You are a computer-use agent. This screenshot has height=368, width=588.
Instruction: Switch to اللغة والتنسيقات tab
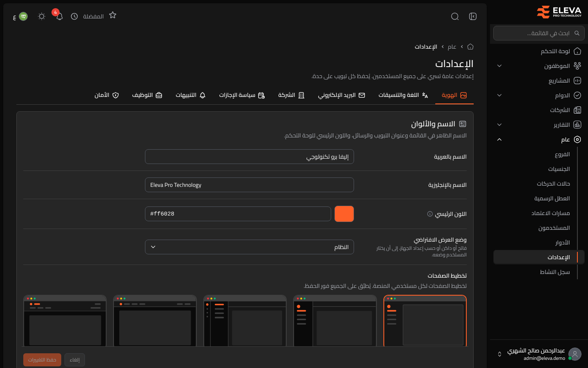tap(403, 95)
